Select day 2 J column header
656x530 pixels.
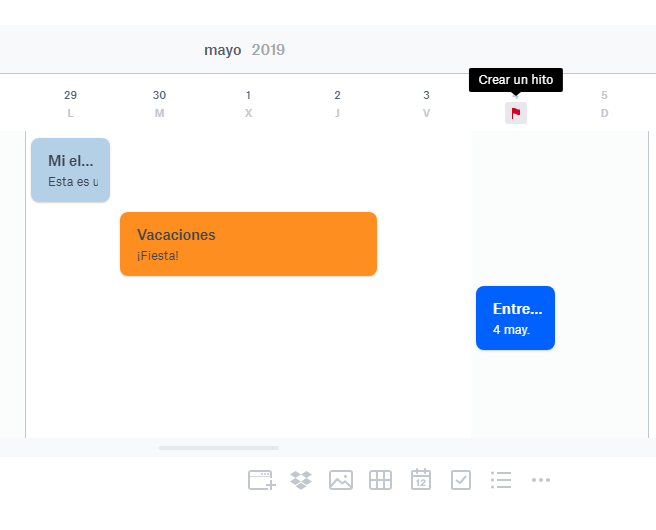337,104
